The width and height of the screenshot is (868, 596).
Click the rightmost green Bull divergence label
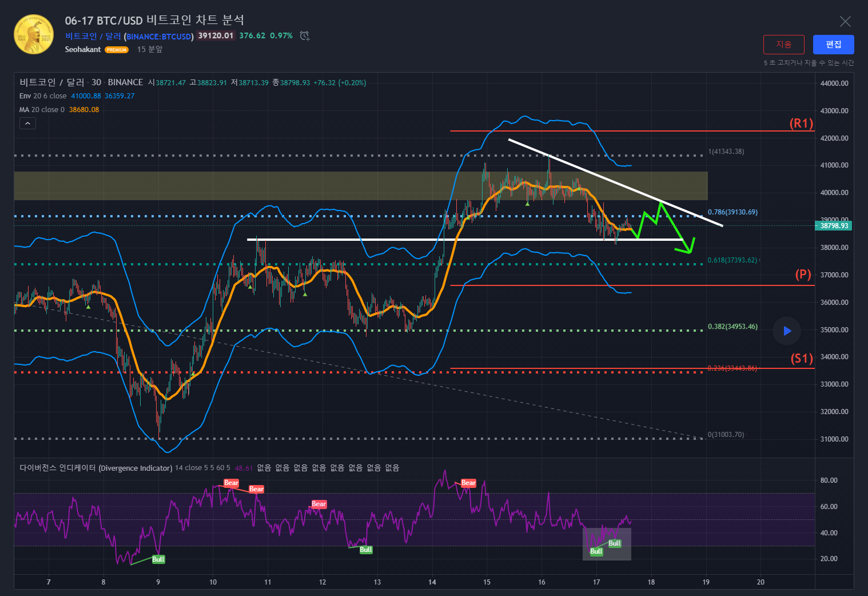615,543
